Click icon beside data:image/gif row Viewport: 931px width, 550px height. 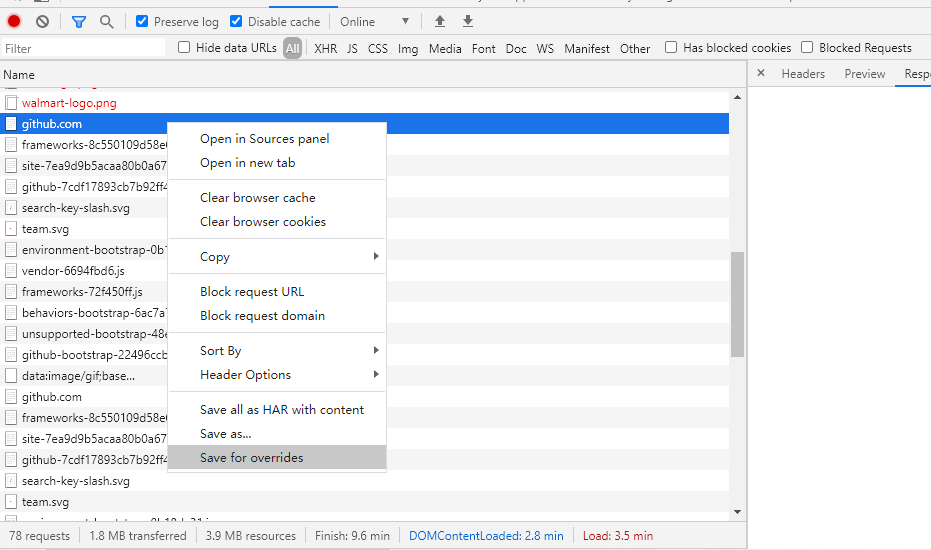11,376
